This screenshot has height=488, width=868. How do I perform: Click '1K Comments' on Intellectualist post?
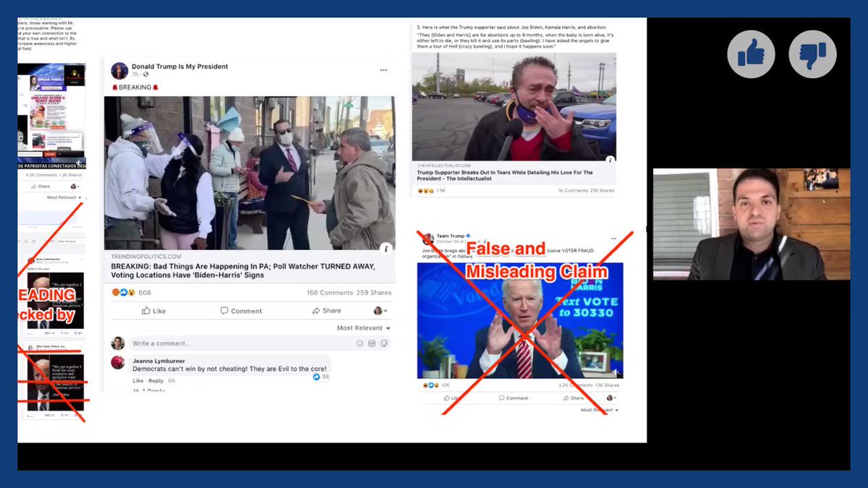pyautogui.click(x=572, y=190)
